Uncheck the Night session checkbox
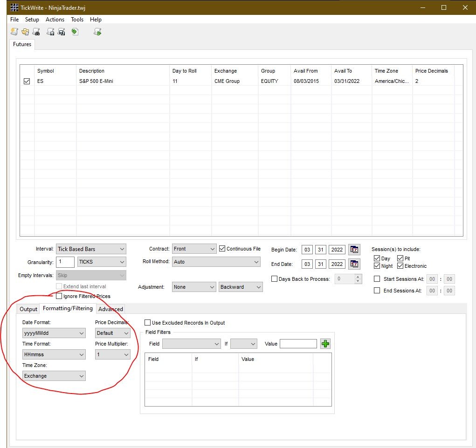The height and width of the screenshot is (448, 476). 377,266
